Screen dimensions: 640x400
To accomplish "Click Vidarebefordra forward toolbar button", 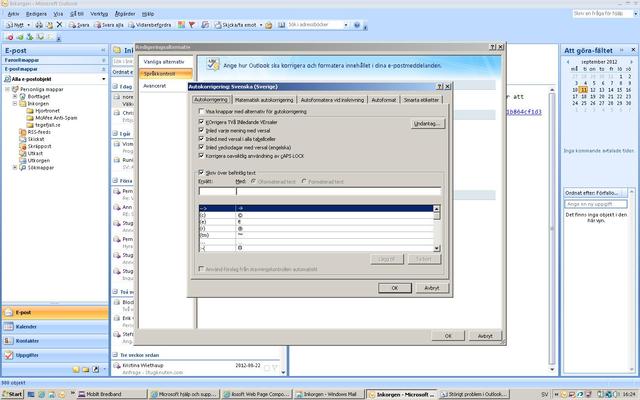I will (150, 25).
